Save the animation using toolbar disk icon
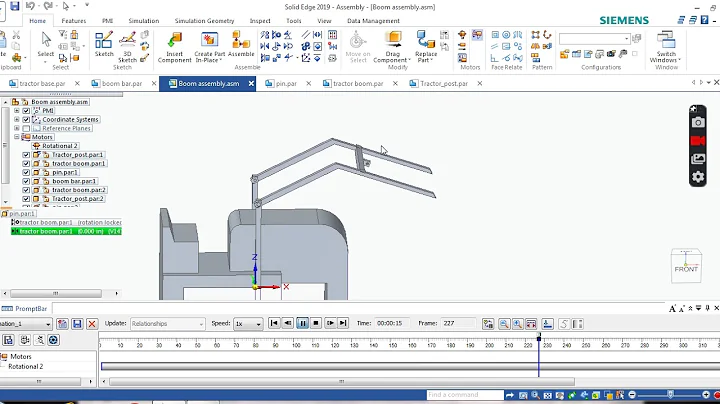Viewport: 720px width, 404px height. click(x=77, y=324)
